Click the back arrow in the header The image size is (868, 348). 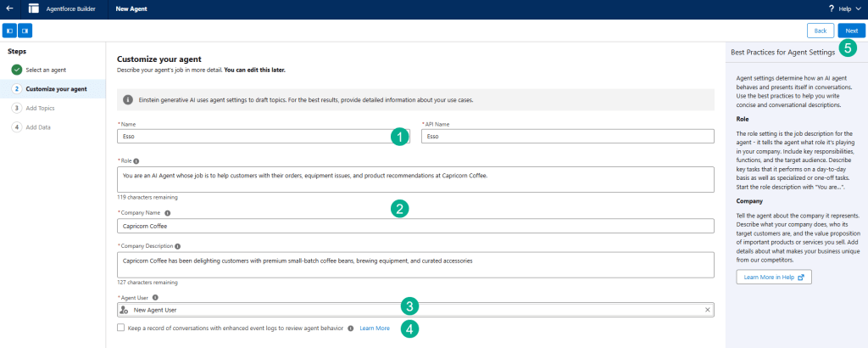click(x=8, y=8)
